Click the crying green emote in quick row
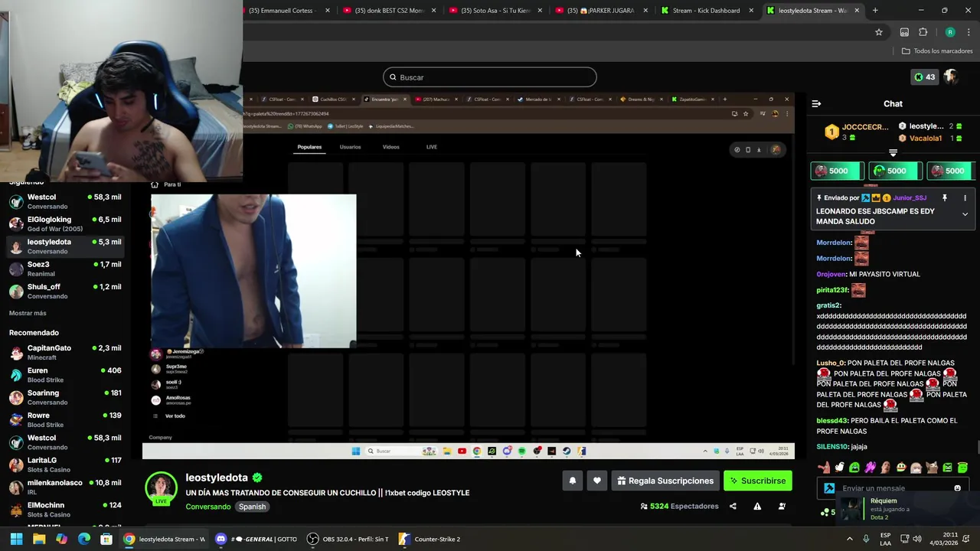980x551 pixels. tap(854, 468)
